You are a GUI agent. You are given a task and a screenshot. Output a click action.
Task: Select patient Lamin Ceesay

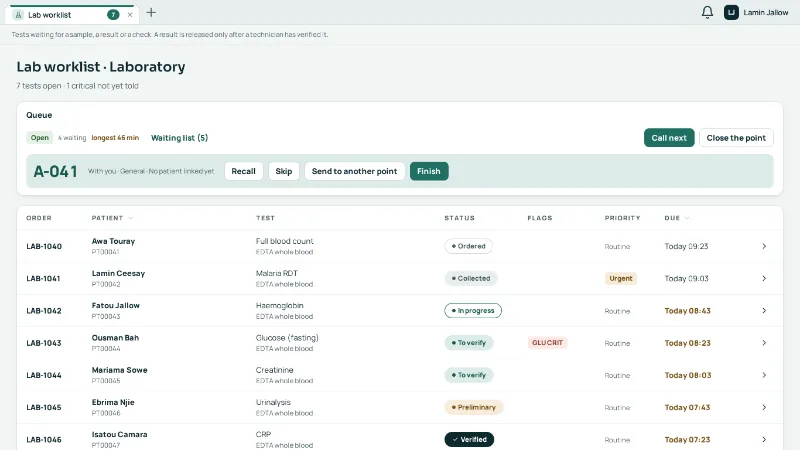[x=118, y=273]
